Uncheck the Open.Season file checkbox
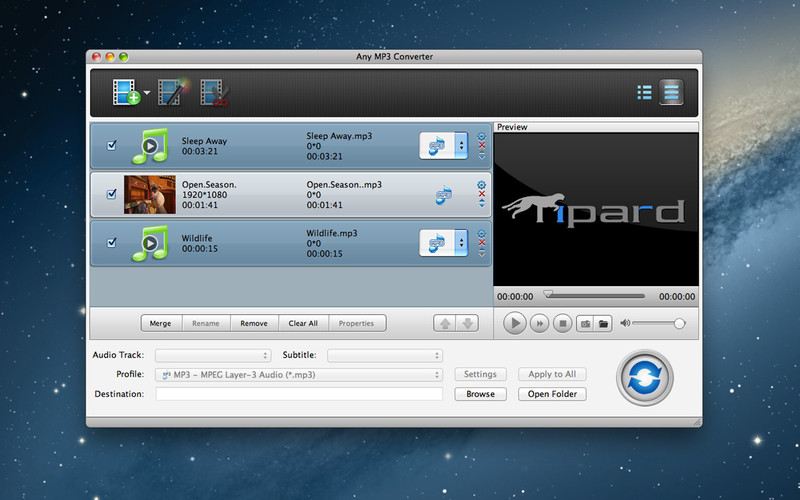 [x=111, y=194]
